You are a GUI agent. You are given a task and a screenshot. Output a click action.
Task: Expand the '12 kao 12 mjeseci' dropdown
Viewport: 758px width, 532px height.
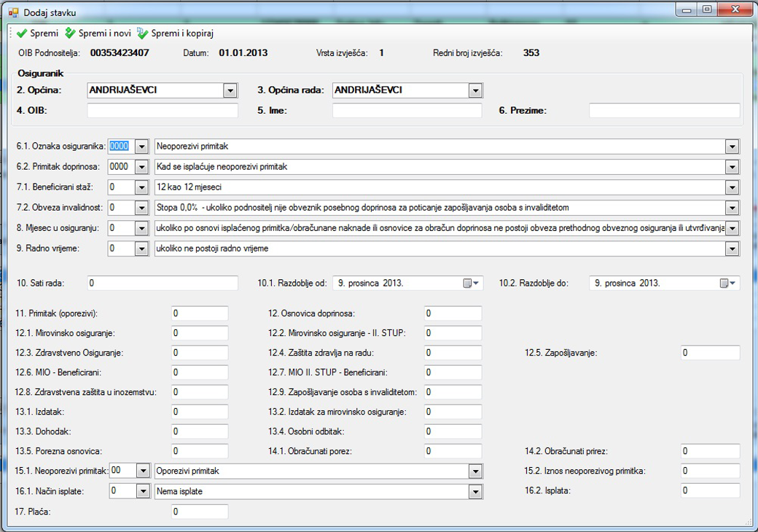click(732, 187)
